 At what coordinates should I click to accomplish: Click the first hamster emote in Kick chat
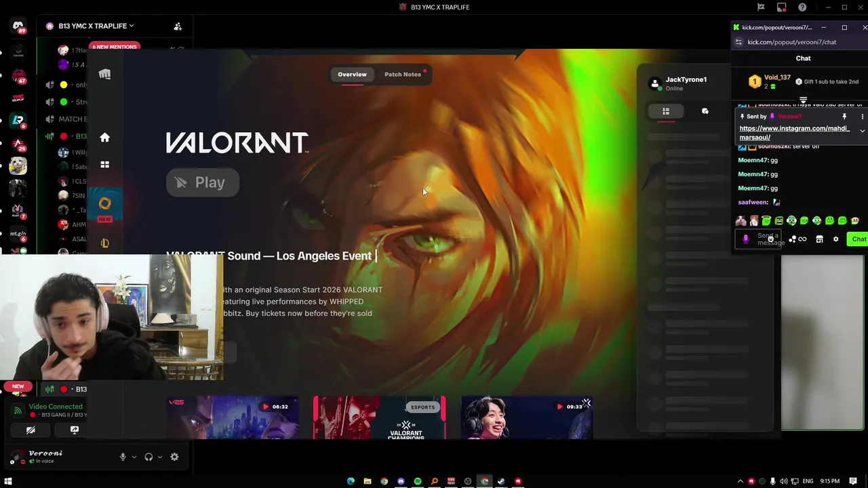tap(741, 220)
